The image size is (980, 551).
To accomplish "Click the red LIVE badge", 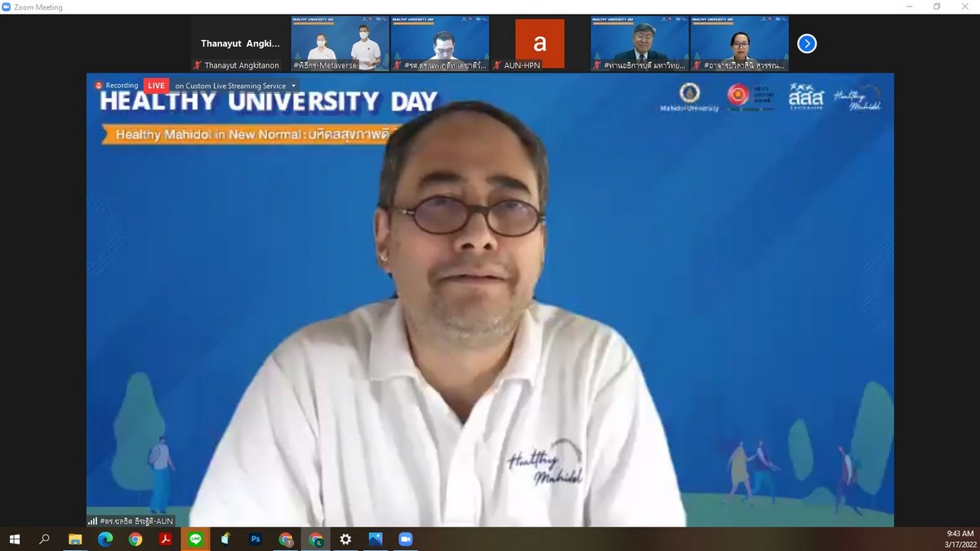I will click(156, 86).
